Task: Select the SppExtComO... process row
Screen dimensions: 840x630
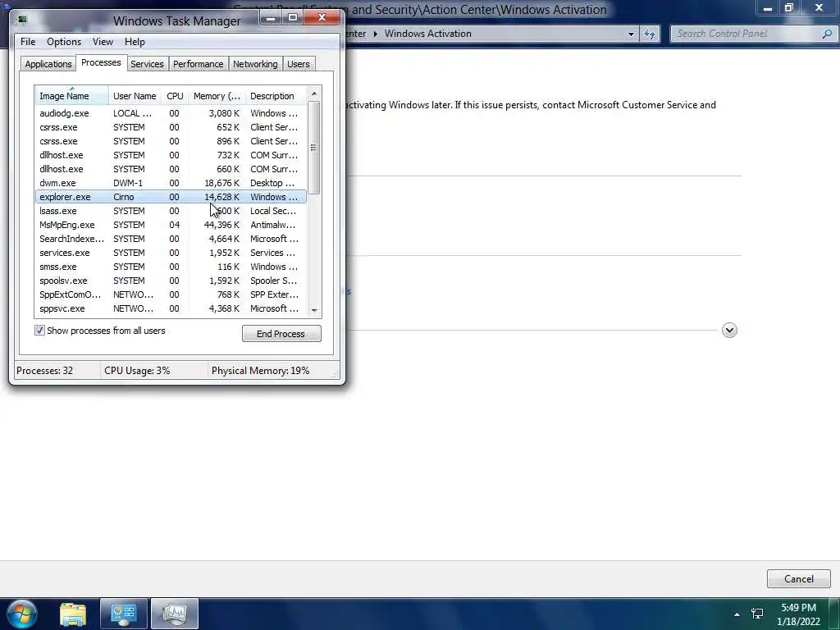Action: pos(171,294)
